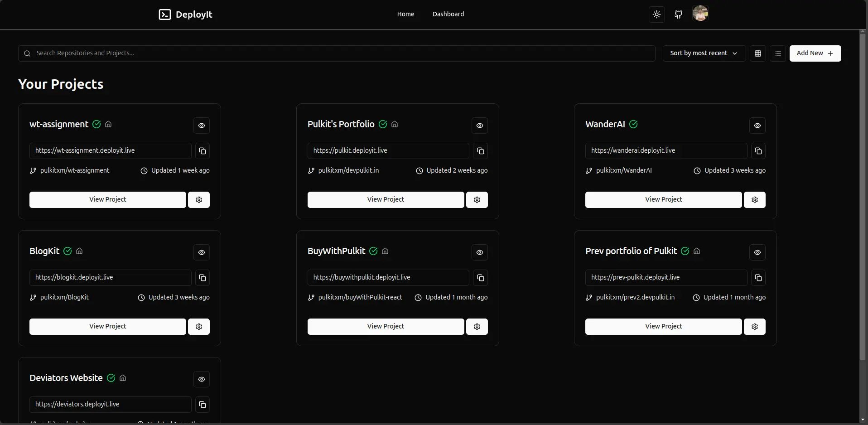Go to the Home nav item
The image size is (868, 425).
tap(405, 14)
